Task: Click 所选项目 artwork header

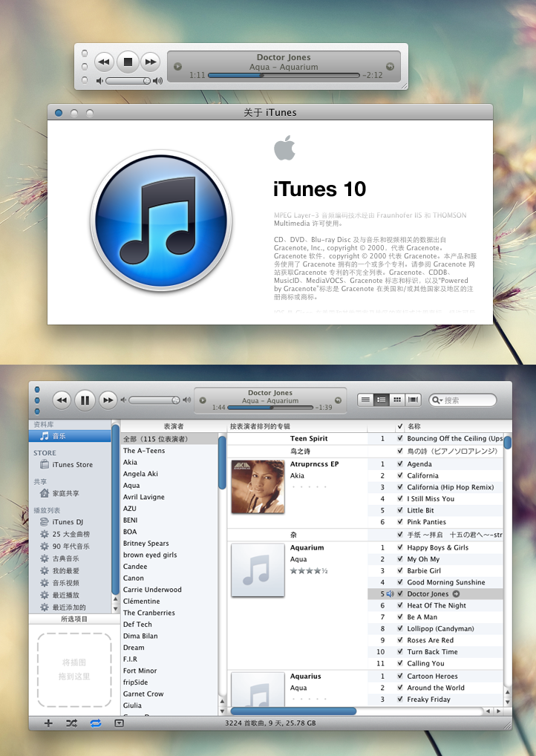Action: [x=74, y=619]
